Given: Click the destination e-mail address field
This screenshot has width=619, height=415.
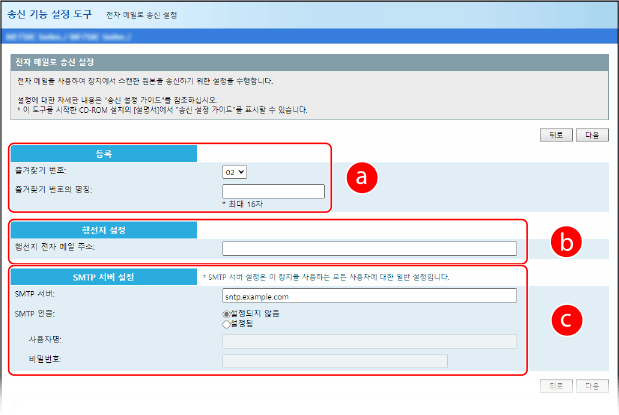Looking at the screenshot, I should click(x=369, y=248).
